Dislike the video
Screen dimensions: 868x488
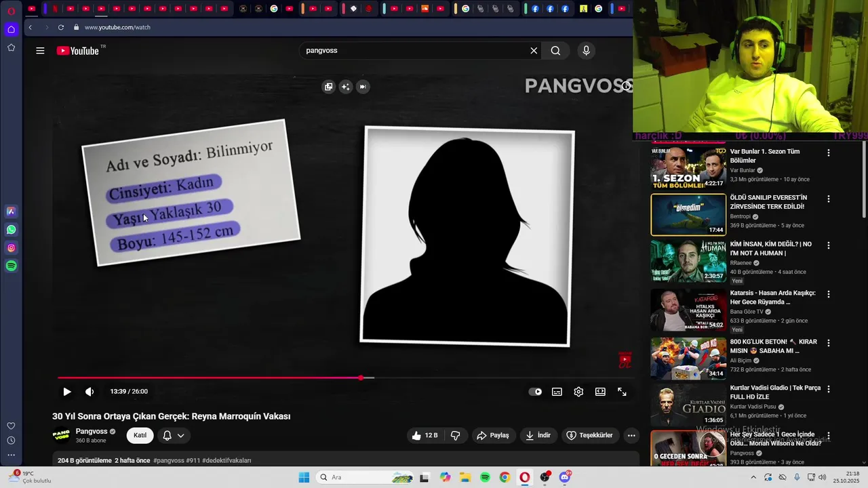(x=456, y=435)
